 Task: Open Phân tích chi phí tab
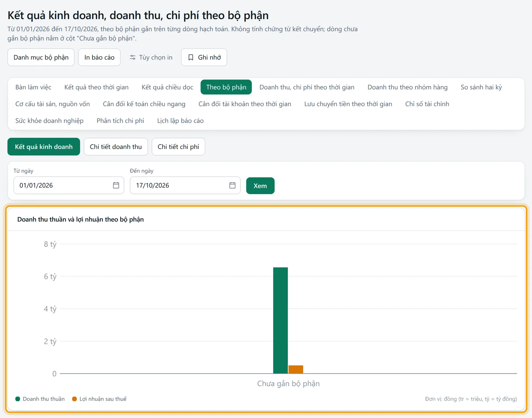pos(120,121)
